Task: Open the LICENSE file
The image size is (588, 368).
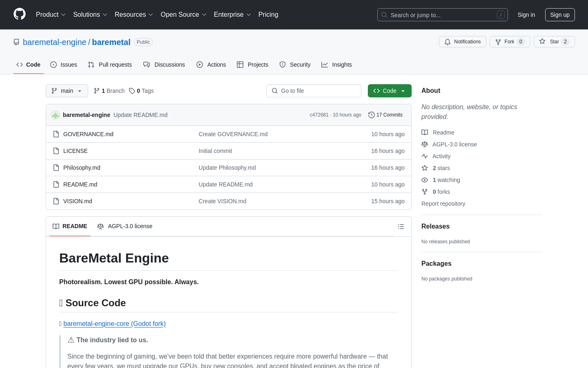Action: (x=76, y=151)
